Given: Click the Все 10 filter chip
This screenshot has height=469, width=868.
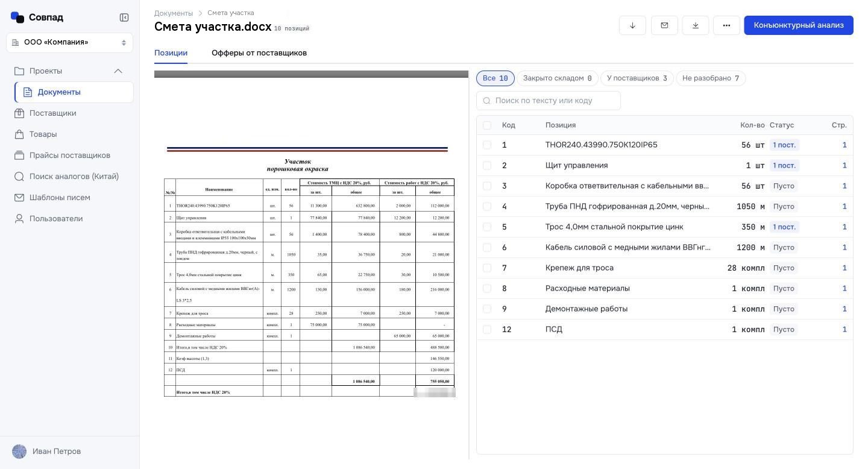Looking at the screenshot, I should click(495, 78).
